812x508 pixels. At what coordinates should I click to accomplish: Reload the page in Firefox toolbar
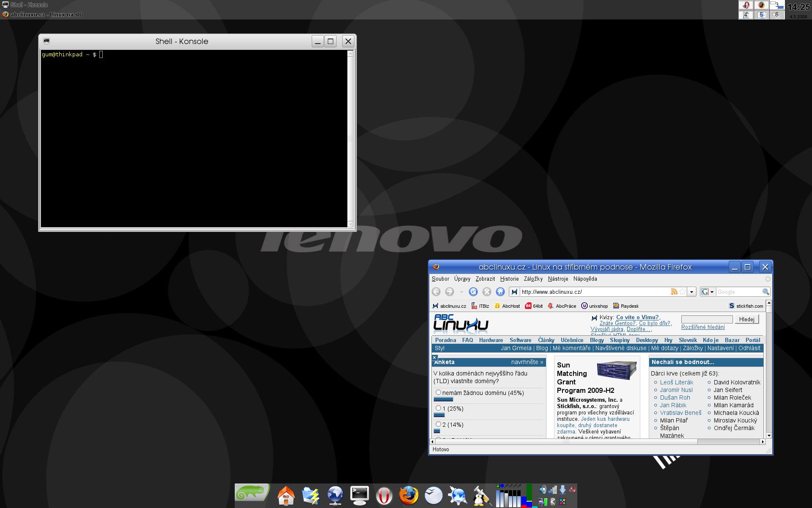pos(473,292)
